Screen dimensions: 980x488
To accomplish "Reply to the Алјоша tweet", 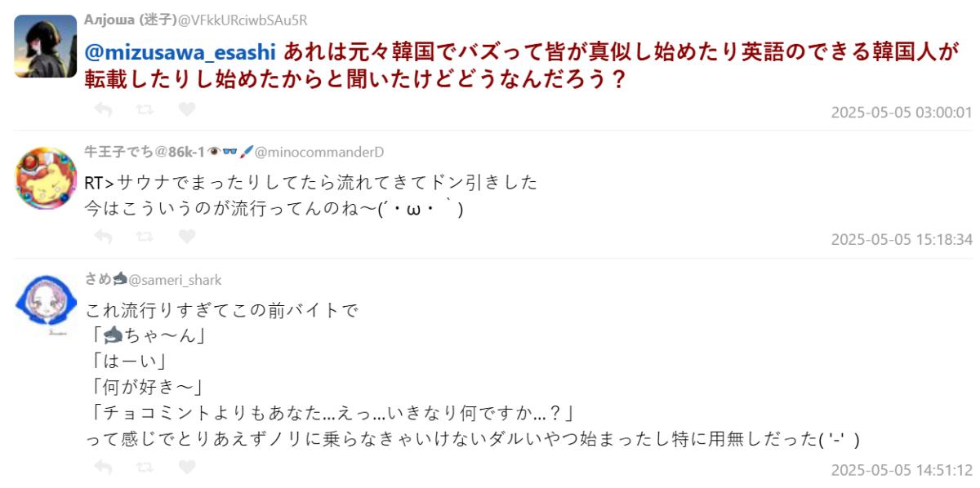I will pyautogui.click(x=103, y=109).
